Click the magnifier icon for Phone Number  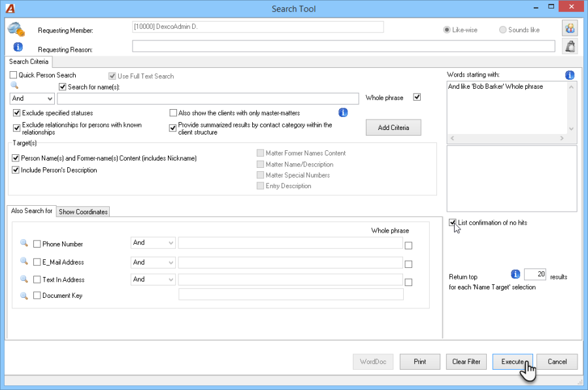pyautogui.click(x=24, y=243)
